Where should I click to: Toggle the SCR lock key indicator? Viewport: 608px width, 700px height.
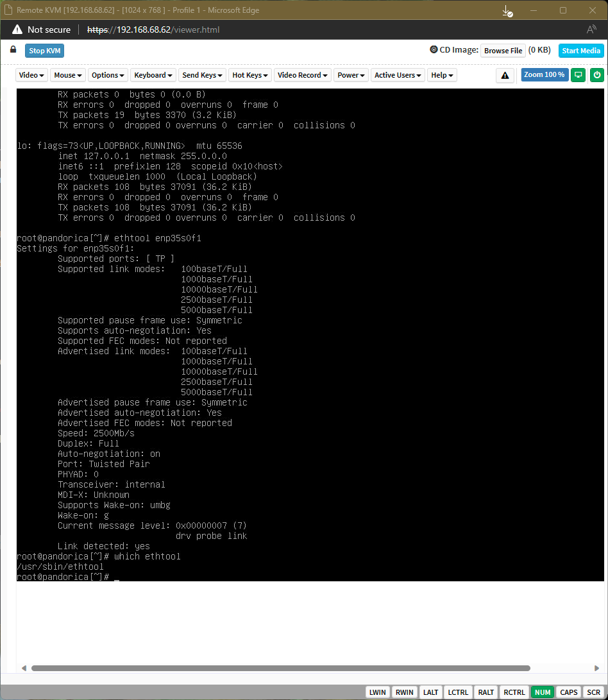[x=593, y=692]
